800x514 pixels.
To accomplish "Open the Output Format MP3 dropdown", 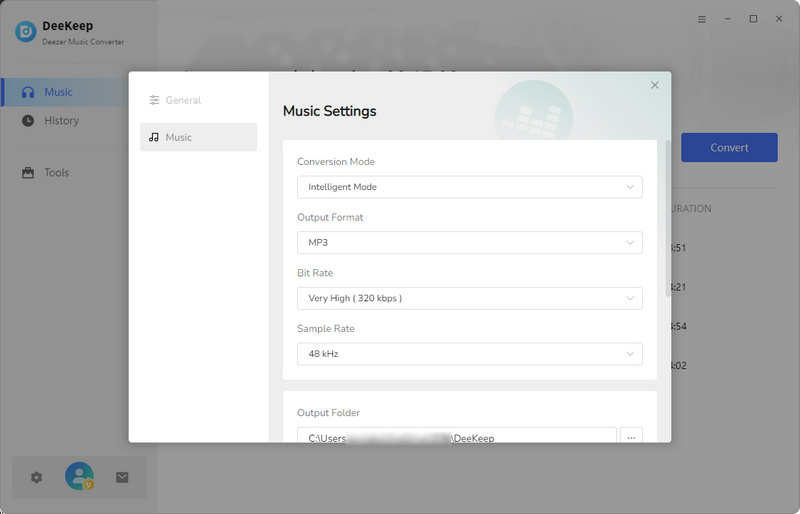I will coord(469,242).
